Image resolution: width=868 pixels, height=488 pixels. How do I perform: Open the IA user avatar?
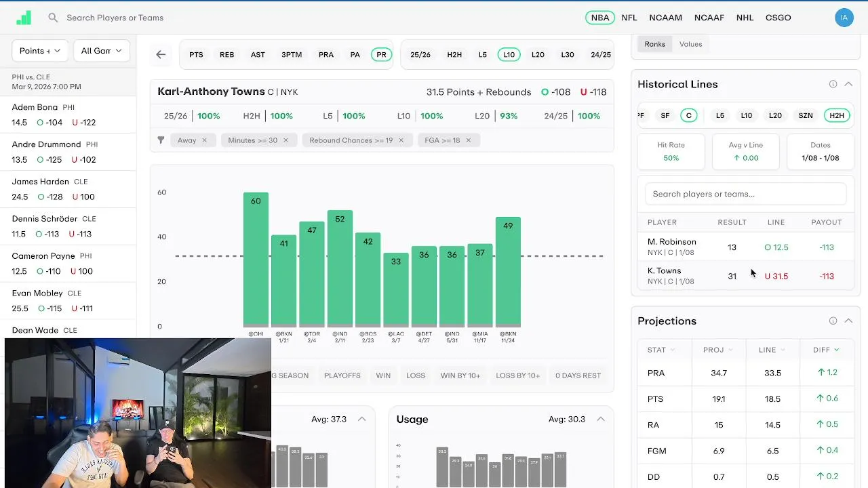844,18
